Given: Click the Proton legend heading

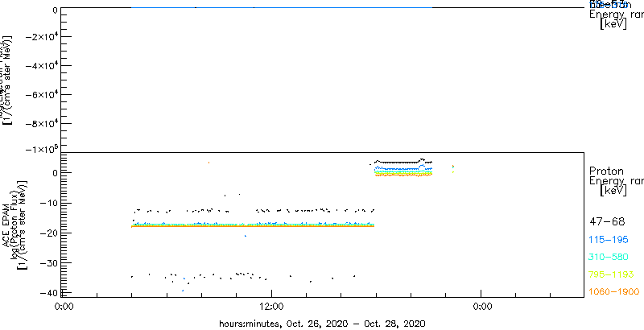Looking at the screenshot, I should (606, 171).
